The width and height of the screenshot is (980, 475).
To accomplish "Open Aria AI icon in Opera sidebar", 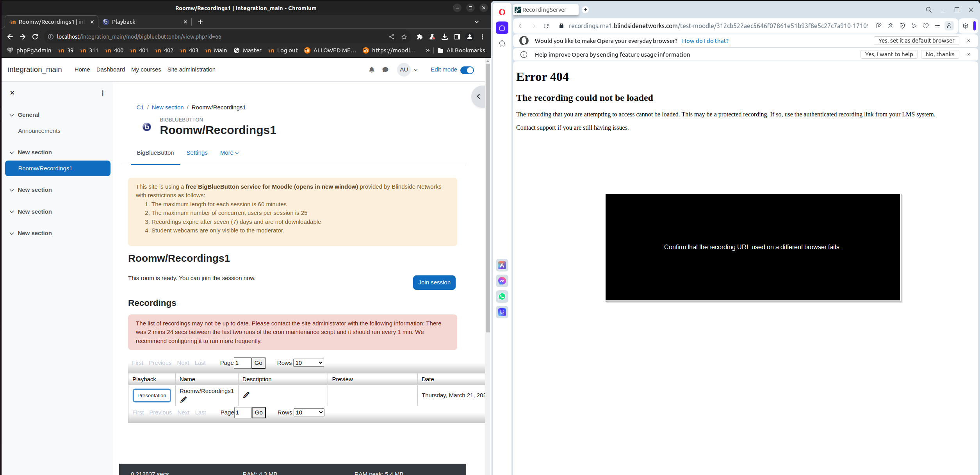I will click(x=502, y=265).
